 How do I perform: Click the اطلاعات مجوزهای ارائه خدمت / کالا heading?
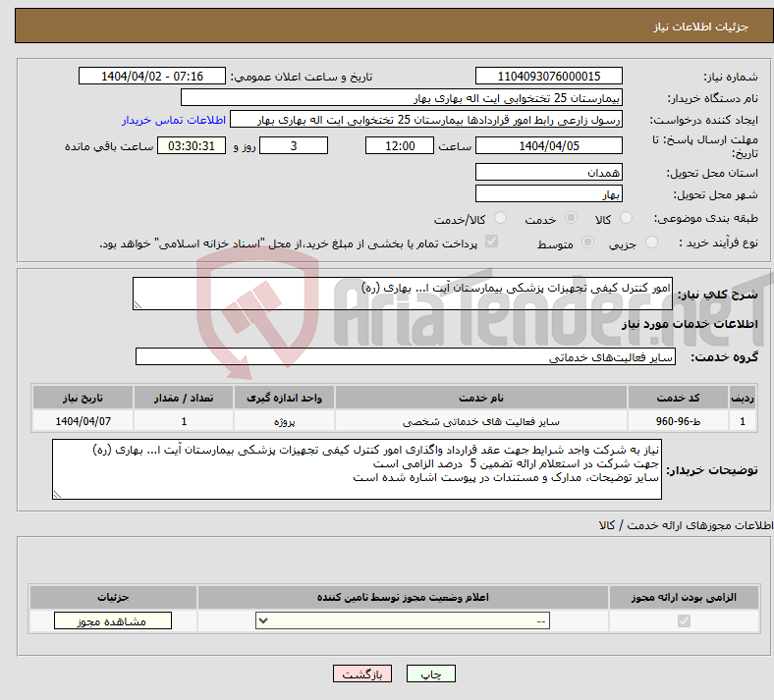pos(686,526)
